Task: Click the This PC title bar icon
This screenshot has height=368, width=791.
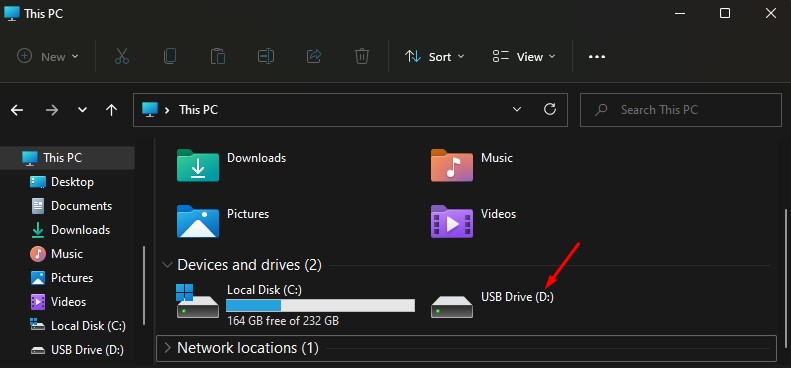Action: (12, 13)
